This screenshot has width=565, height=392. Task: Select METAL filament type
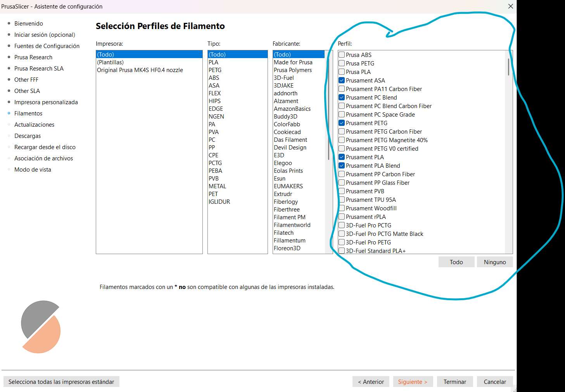[x=238, y=186]
